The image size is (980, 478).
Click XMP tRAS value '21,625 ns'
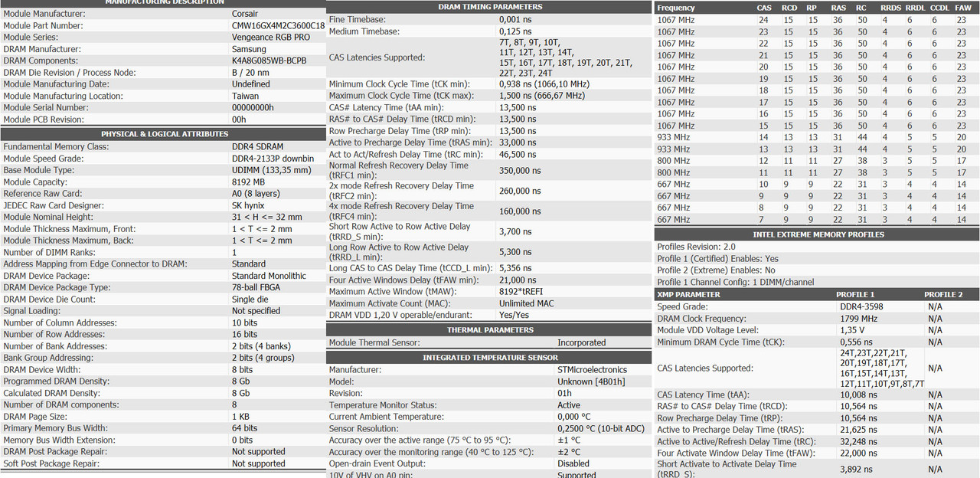coord(858,430)
